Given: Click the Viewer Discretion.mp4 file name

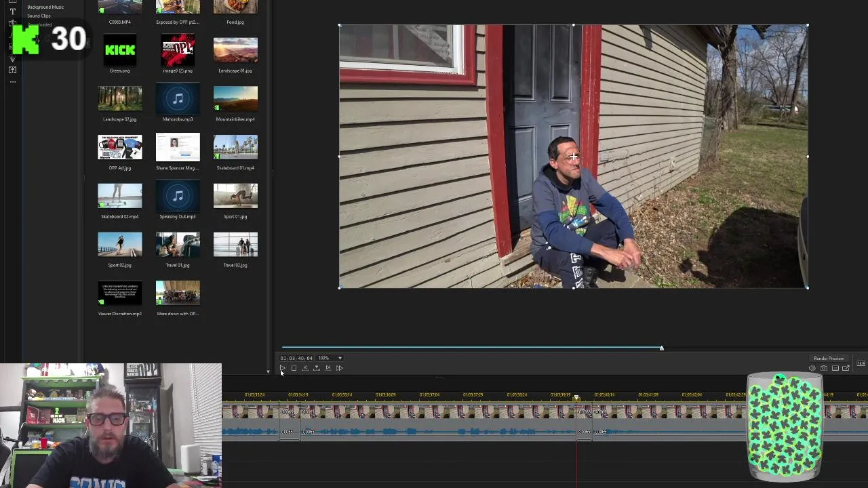Looking at the screenshot, I should (x=120, y=314).
